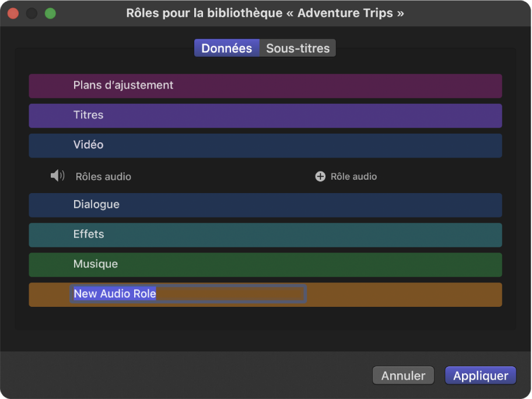
Task: Click the plus icon to add audio role
Action: 320,176
